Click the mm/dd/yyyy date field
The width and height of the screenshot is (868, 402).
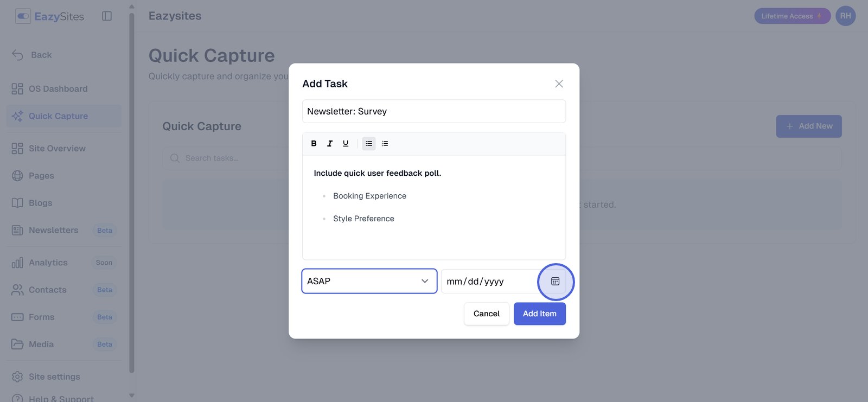tap(488, 282)
